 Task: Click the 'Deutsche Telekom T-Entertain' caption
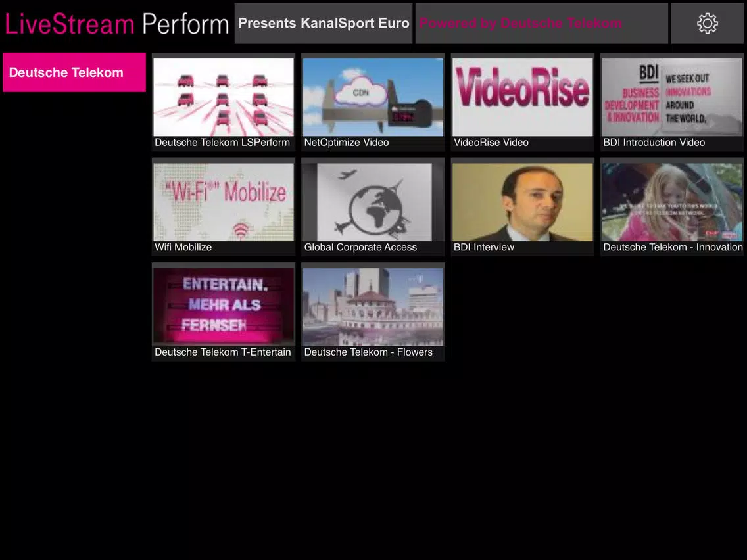pyautogui.click(x=222, y=352)
